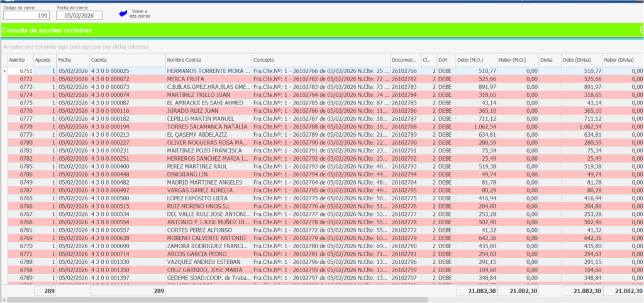
Task: Click the Haber (M.O.) column header
Action: pyautogui.click(x=518, y=59)
